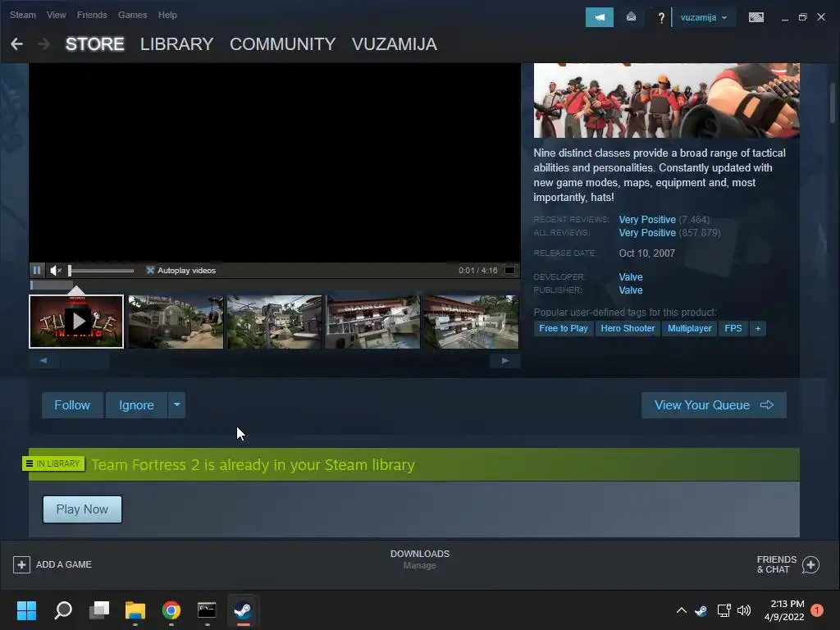Go back with the left arrow

tap(16, 44)
